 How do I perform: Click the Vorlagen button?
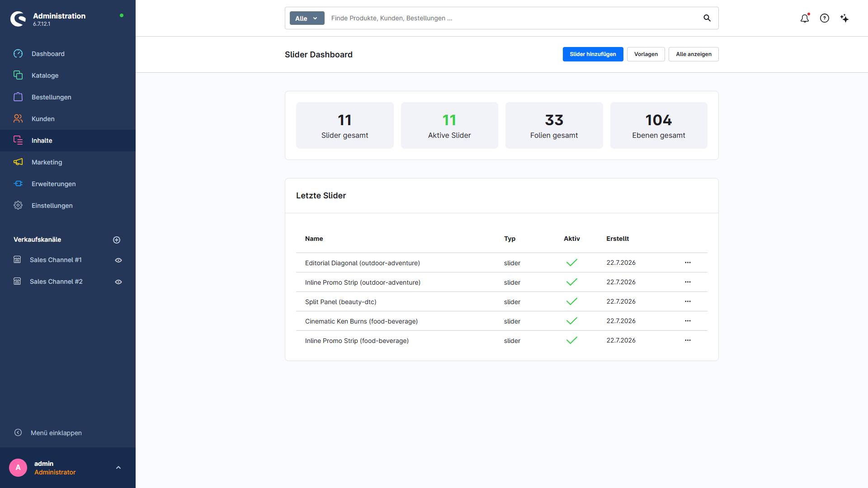[x=646, y=54]
